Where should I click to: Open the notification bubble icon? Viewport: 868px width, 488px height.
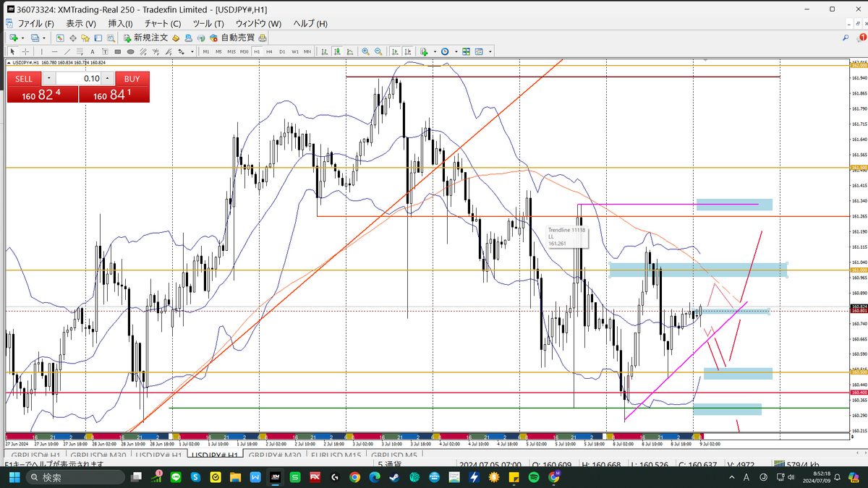tap(860, 38)
